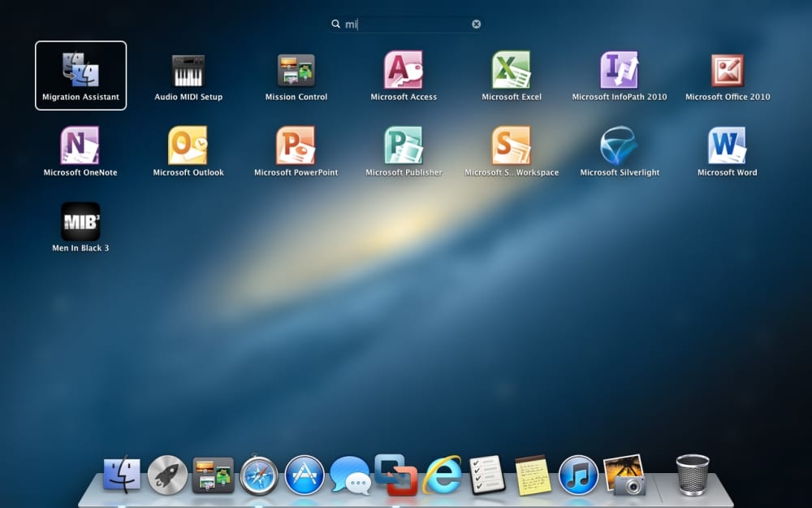The image size is (812, 508).
Task: Launch Microsoft InfoPath 2010
Action: (x=620, y=69)
